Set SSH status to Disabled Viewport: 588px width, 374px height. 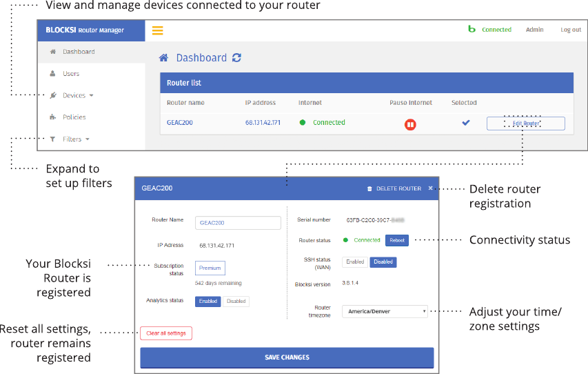tap(383, 262)
